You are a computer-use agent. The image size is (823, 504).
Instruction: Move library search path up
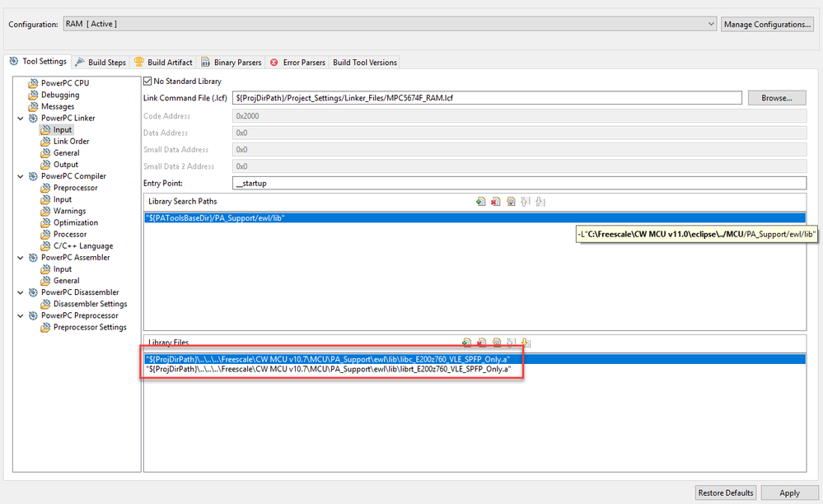tap(526, 202)
